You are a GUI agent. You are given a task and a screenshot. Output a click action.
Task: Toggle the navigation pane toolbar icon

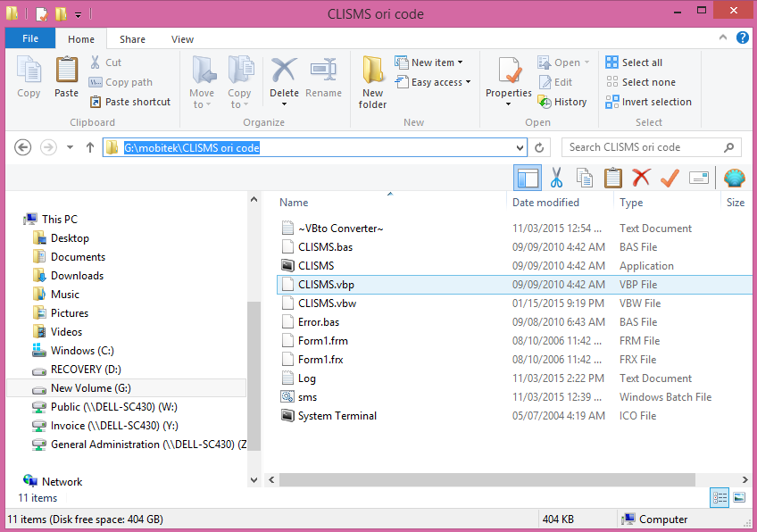pos(527,178)
